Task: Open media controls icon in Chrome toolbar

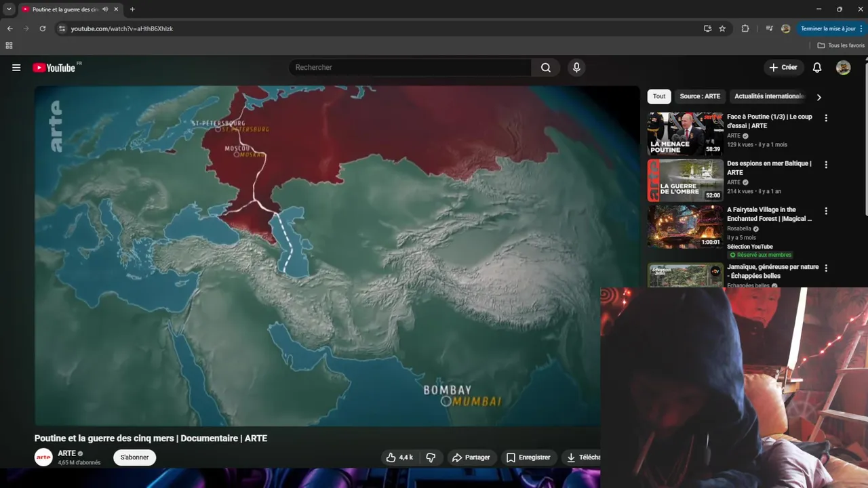Action: 769,28
